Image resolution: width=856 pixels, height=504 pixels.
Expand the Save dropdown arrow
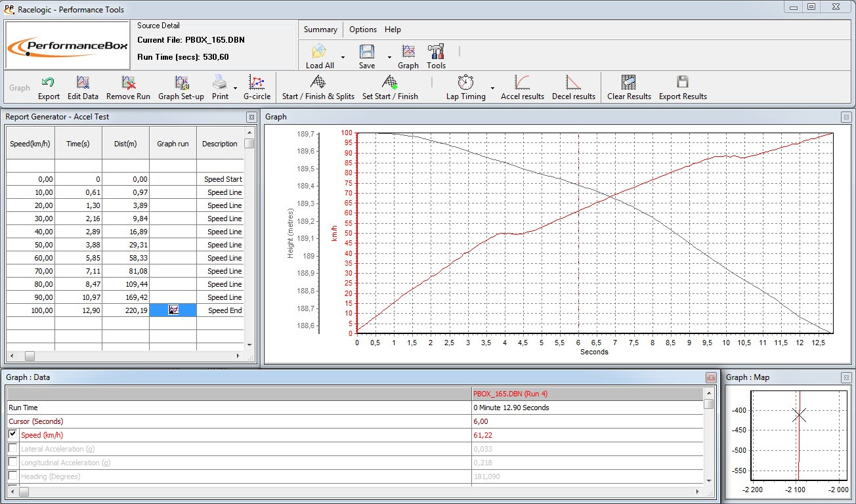pyautogui.click(x=389, y=58)
